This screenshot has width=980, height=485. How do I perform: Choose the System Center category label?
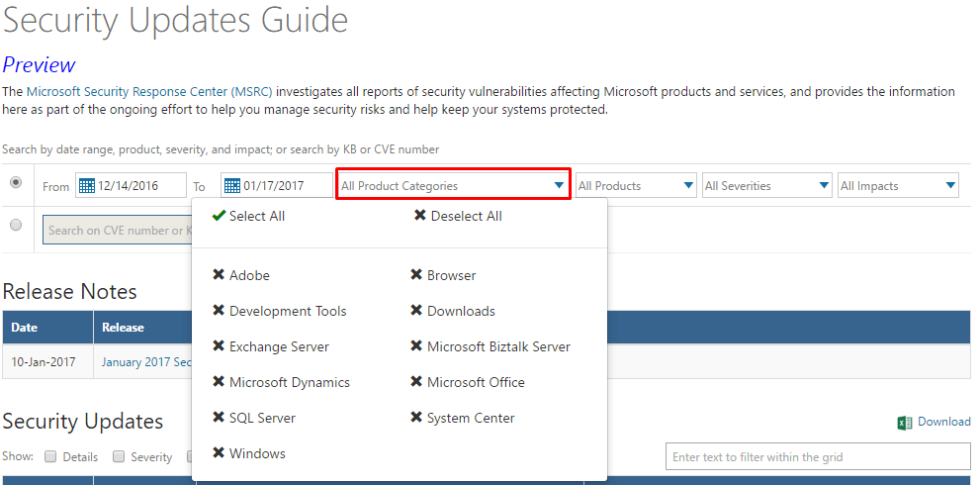(471, 418)
